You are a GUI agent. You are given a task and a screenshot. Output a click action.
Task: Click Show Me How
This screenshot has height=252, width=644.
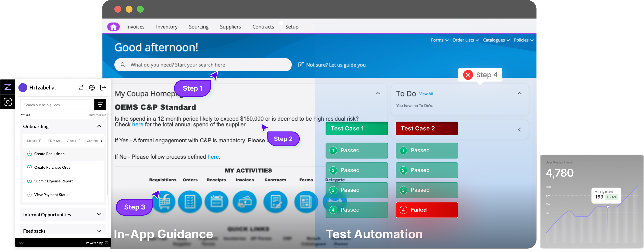point(97,115)
